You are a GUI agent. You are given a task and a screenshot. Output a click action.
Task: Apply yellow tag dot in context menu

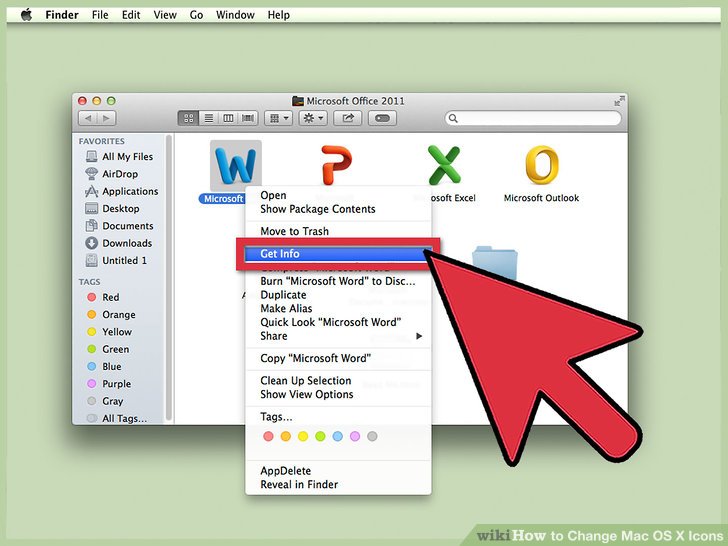[x=303, y=436]
